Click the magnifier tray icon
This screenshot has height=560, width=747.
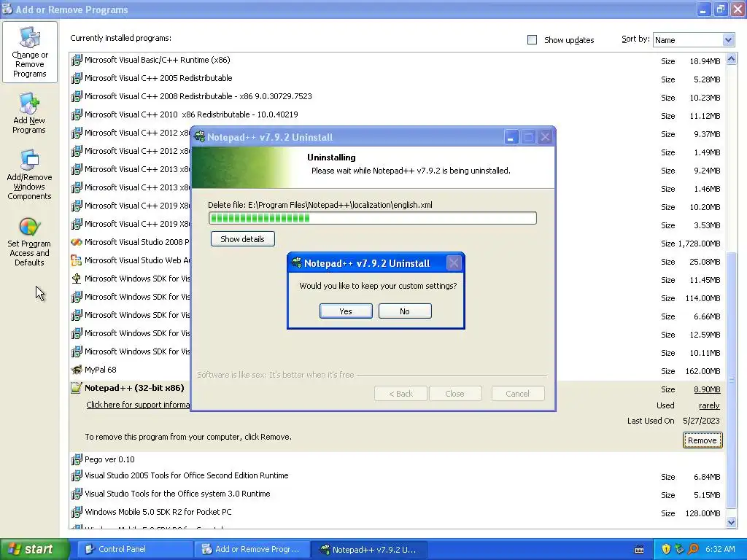[693, 549]
